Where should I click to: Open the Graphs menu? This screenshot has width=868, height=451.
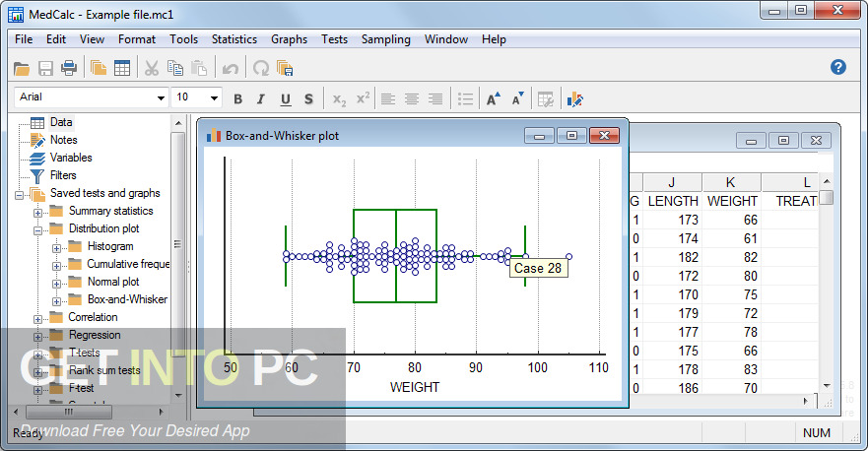[289, 39]
